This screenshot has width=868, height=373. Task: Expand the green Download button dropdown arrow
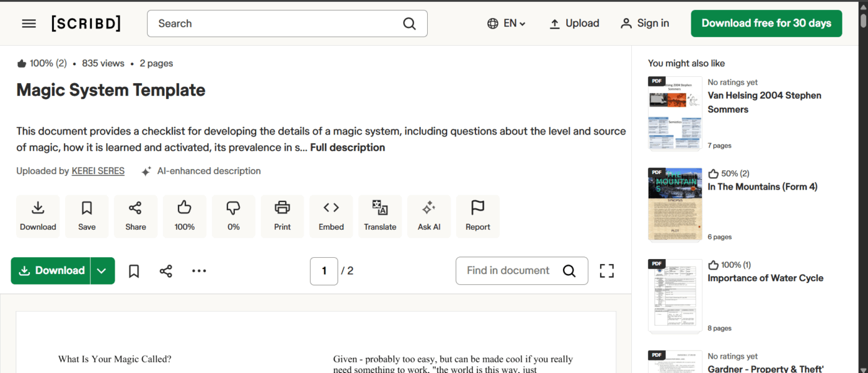tap(101, 271)
